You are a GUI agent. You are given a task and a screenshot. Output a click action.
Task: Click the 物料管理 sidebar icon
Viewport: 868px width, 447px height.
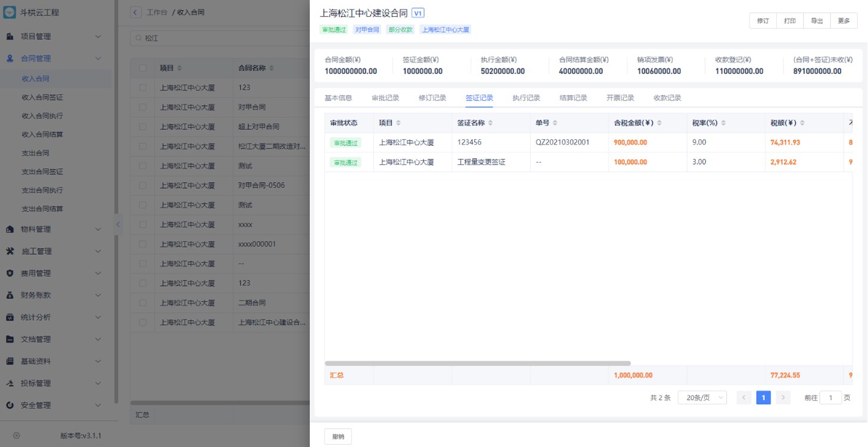tap(10, 229)
